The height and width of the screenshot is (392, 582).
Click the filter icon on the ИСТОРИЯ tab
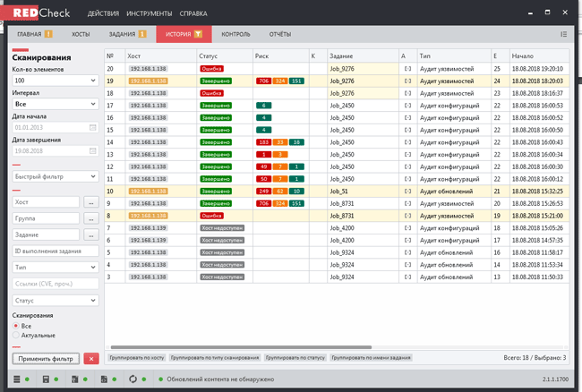tap(197, 34)
